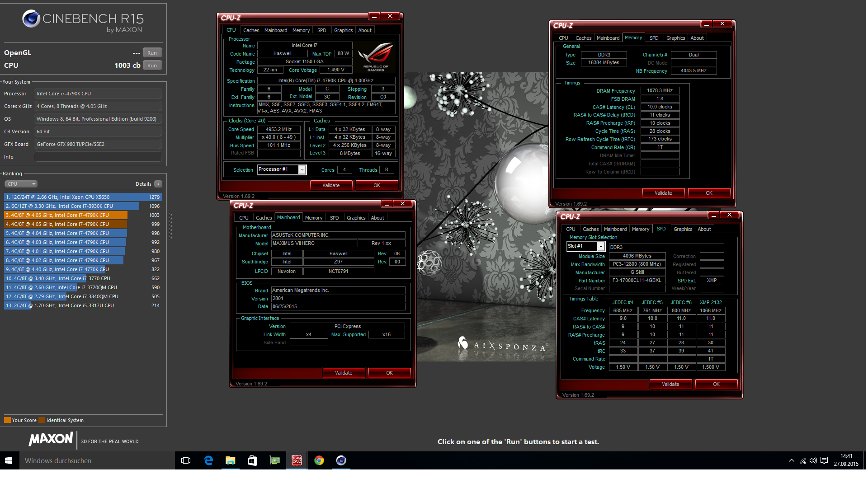Click the CPU-Z taskbar icon
This screenshot has width=868, height=488.
(x=297, y=460)
